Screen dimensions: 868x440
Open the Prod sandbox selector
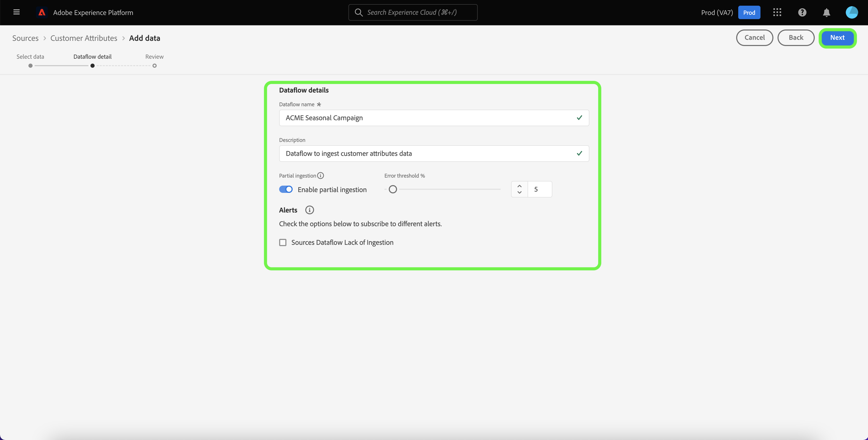(749, 12)
